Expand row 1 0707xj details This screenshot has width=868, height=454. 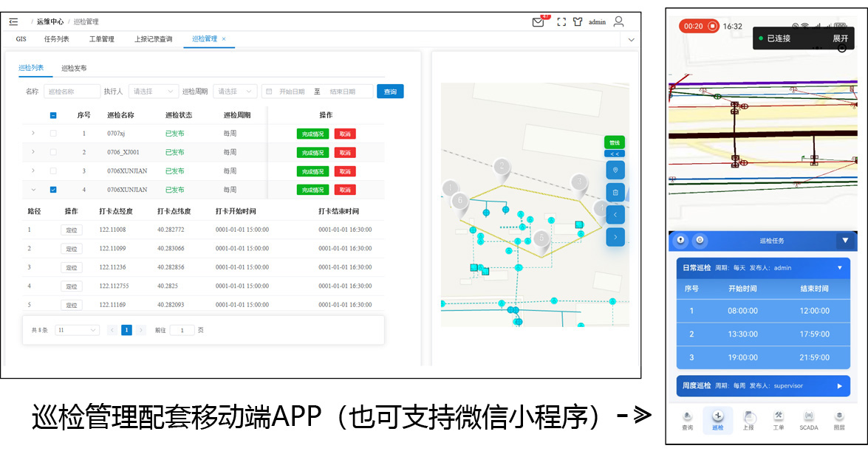tap(33, 134)
